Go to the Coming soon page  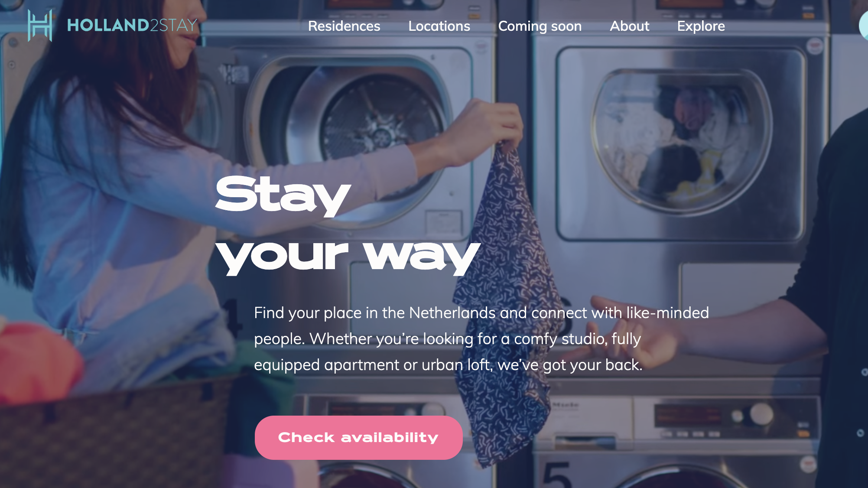(540, 26)
